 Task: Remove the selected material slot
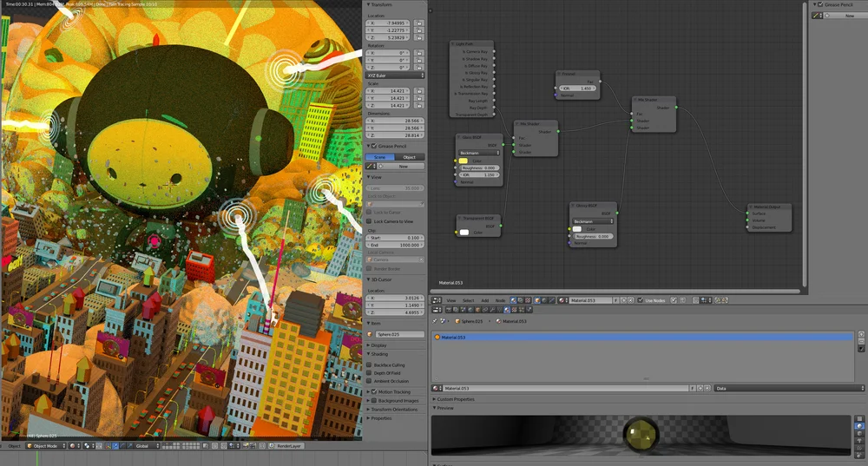point(861,342)
